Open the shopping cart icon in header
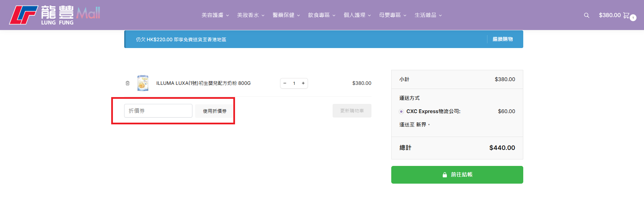The height and width of the screenshot is (216, 644). [x=626, y=15]
